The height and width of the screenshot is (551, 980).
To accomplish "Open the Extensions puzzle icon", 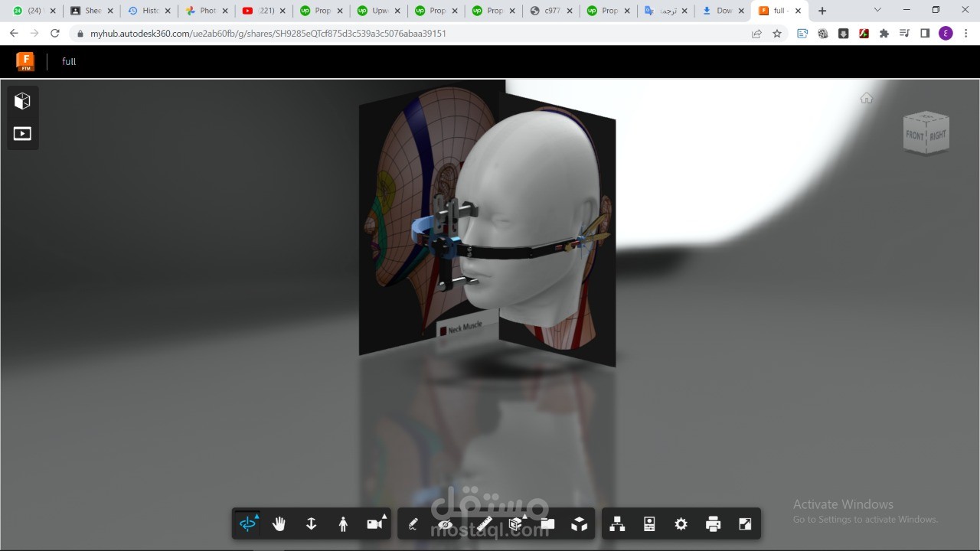I will (x=884, y=34).
